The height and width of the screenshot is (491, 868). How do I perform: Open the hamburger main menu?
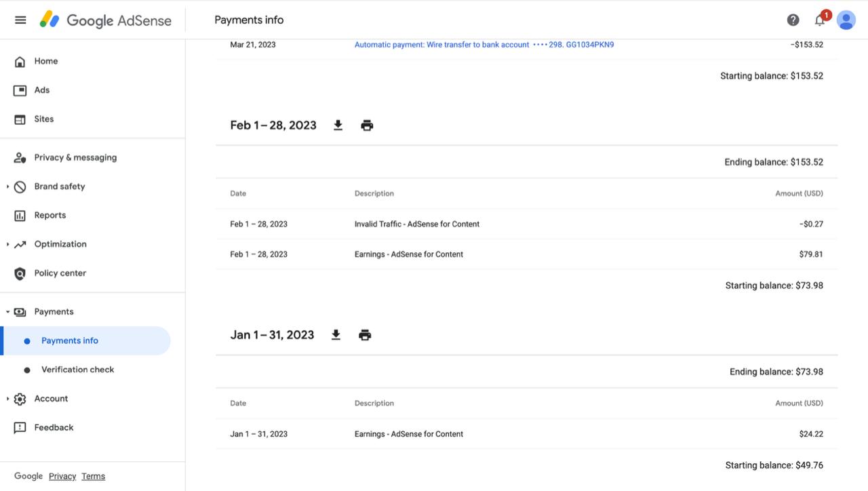click(x=20, y=20)
